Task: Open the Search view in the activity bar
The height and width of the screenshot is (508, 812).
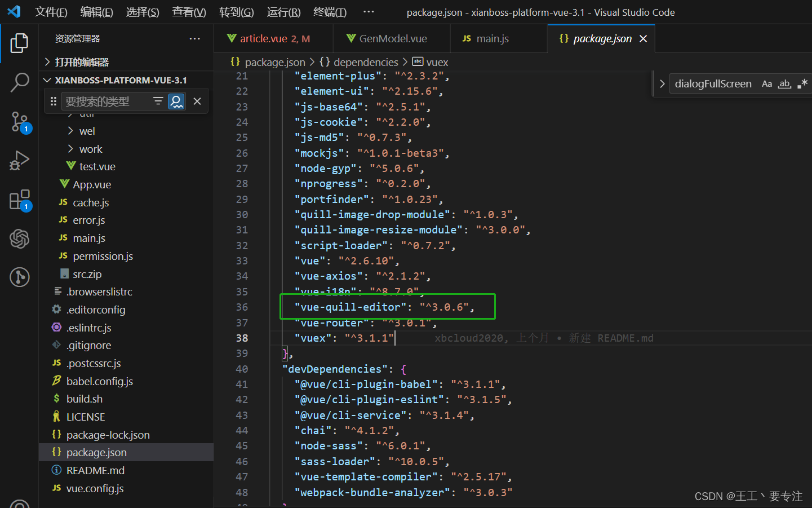Action: [x=20, y=82]
